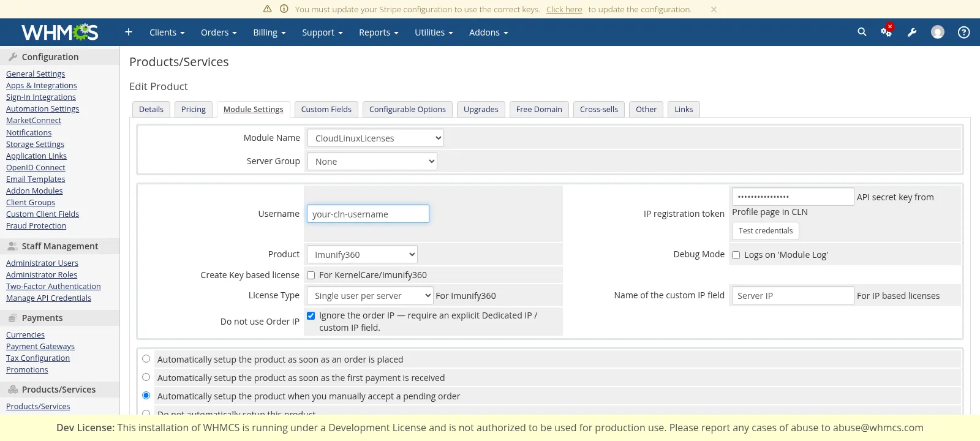The height and width of the screenshot is (441, 980).
Task: Open Tax Configuration link
Action: [38, 358]
